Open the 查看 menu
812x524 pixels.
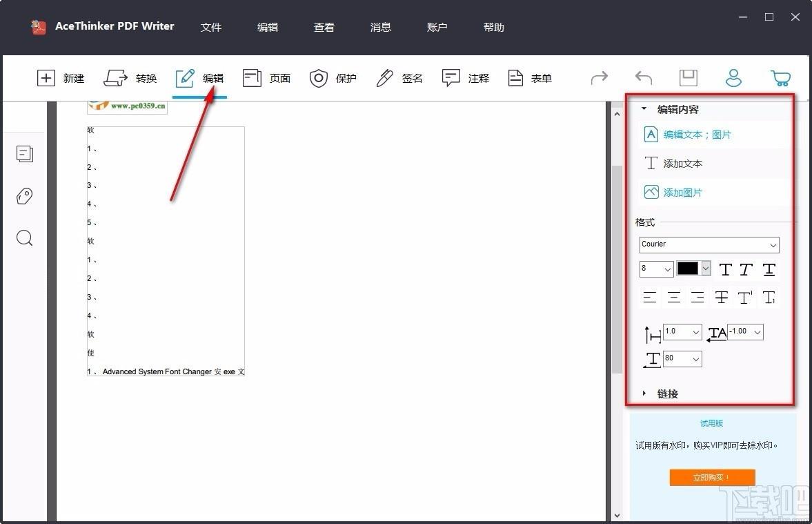(x=324, y=27)
